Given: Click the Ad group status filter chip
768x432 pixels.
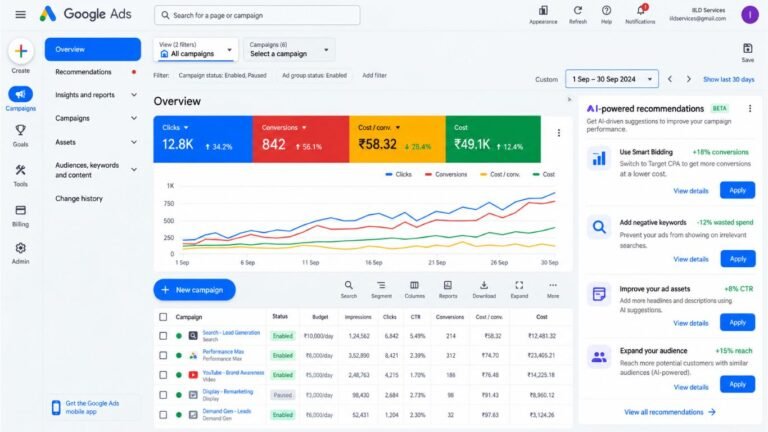Looking at the screenshot, I should (x=314, y=75).
